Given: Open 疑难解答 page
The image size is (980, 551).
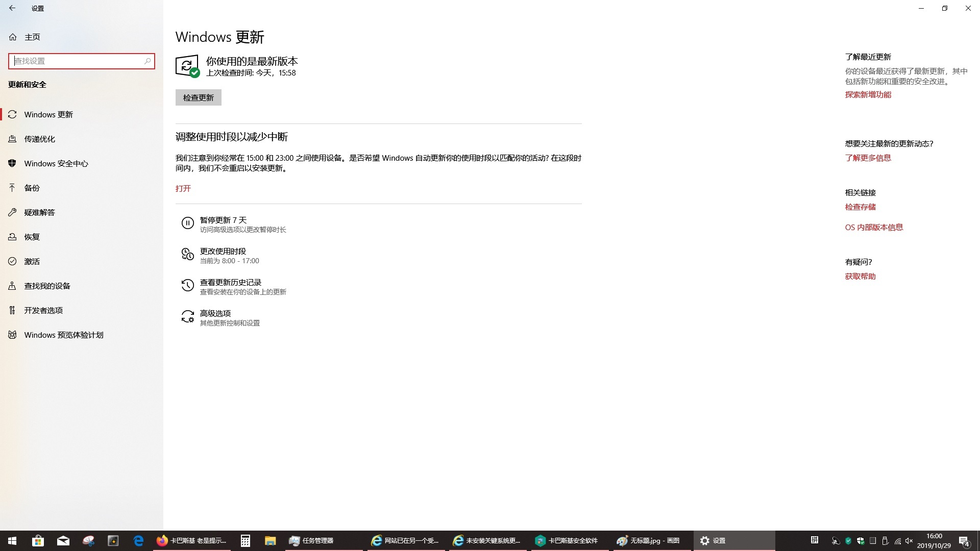Looking at the screenshot, I should (x=82, y=213).
